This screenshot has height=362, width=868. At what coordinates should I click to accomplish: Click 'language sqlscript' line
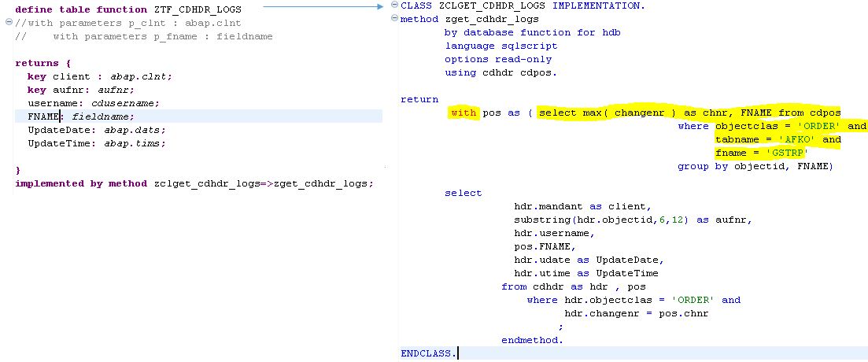click(x=501, y=46)
